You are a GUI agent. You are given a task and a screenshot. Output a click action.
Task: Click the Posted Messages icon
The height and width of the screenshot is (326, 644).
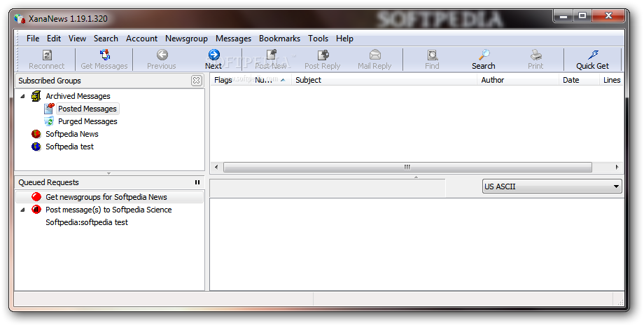(49, 109)
